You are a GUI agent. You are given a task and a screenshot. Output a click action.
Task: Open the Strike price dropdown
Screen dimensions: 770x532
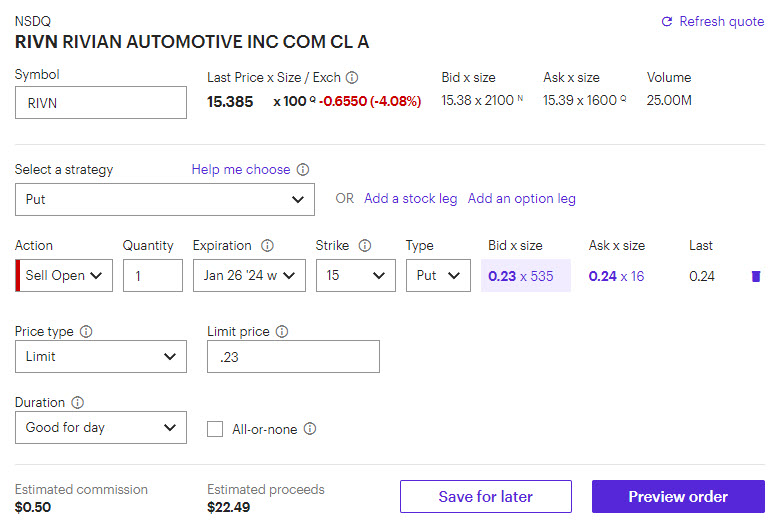pos(355,276)
